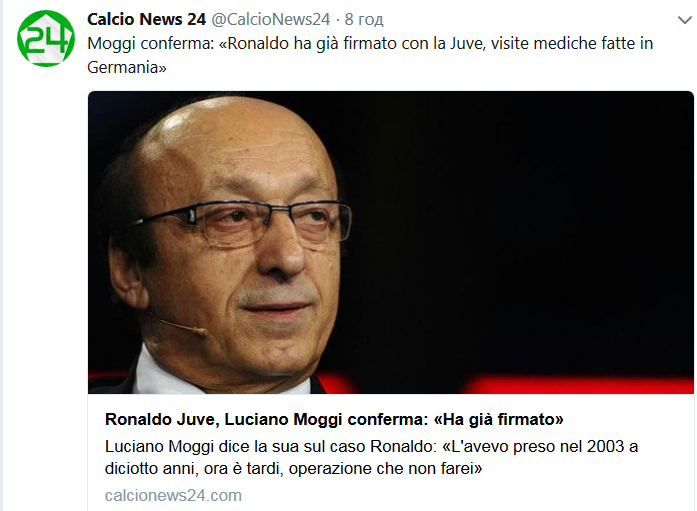Click the description line diciotto anni, ora è tardi

point(293,468)
